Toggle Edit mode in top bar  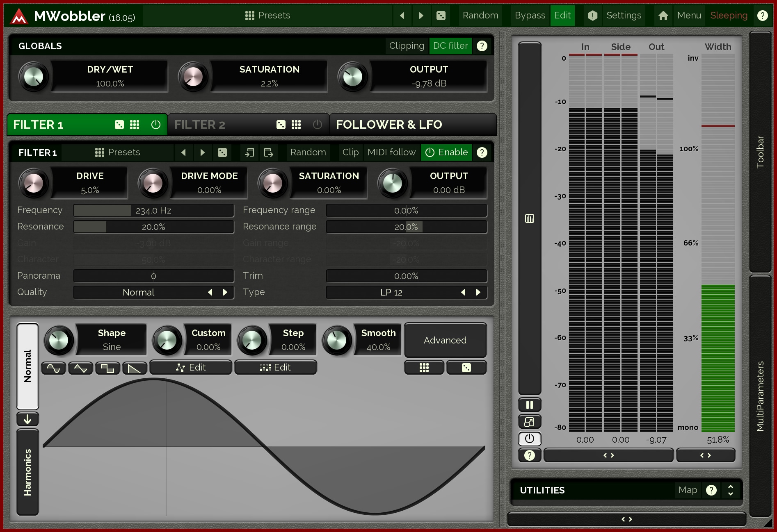pos(562,16)
